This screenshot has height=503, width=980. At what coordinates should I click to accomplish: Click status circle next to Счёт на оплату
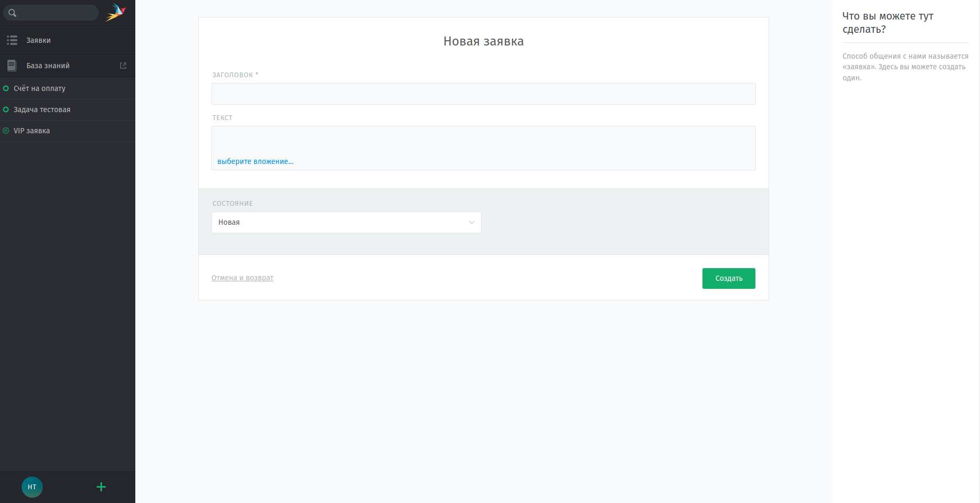click(6, 88)
